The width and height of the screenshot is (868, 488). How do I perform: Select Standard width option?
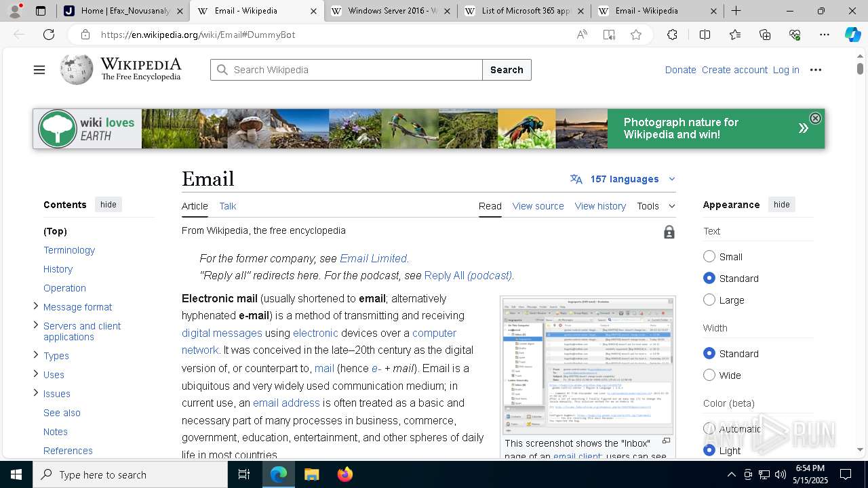coord(709,353)
